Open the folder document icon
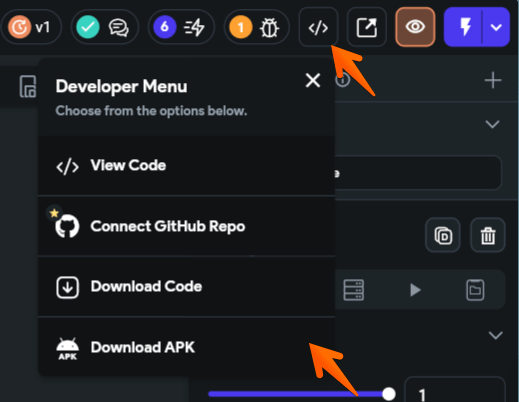This screenshot has height=402, width=519. (475, 290)
